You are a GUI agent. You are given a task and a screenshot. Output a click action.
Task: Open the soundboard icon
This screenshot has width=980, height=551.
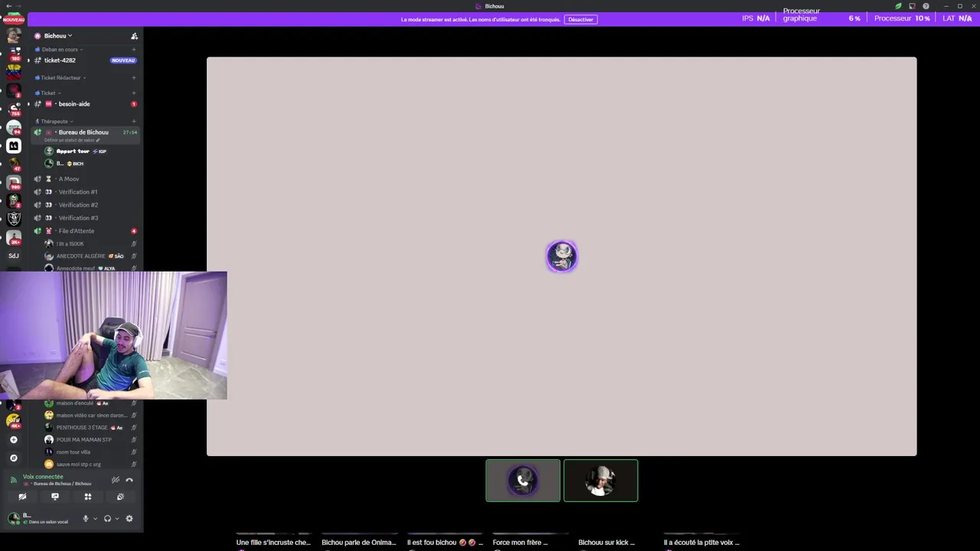click(120, 497)
